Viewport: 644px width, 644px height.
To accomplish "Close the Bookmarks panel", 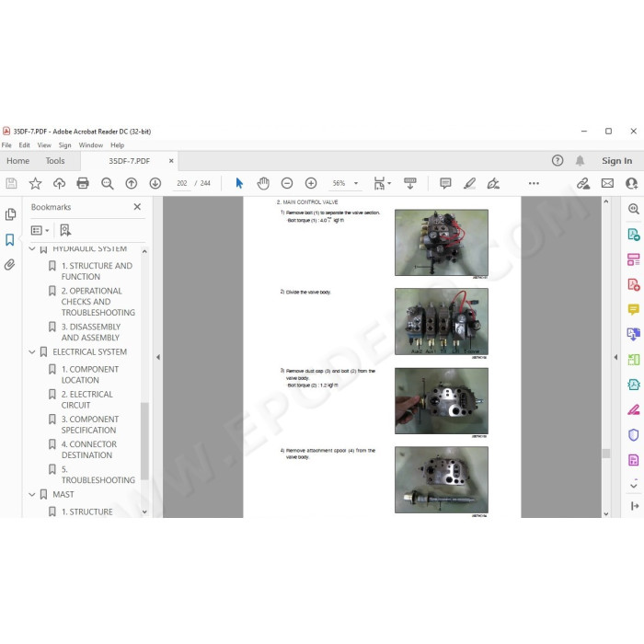I will [137, 207].
